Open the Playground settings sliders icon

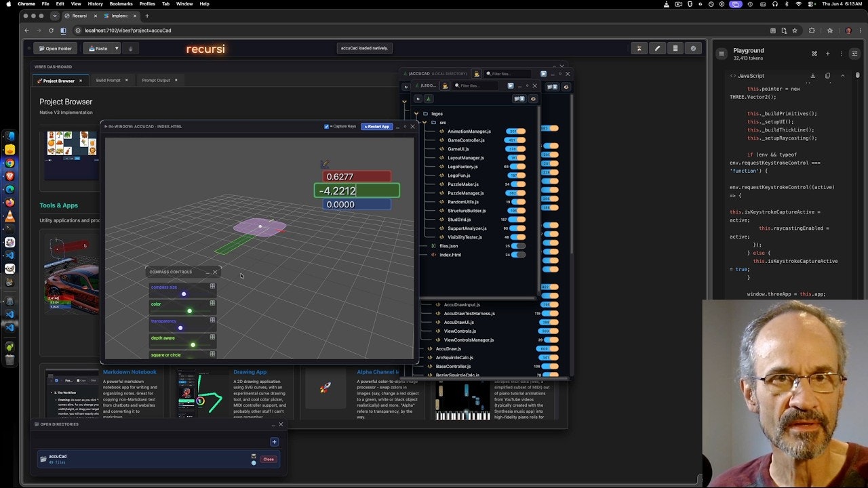[x=854, y=54]
